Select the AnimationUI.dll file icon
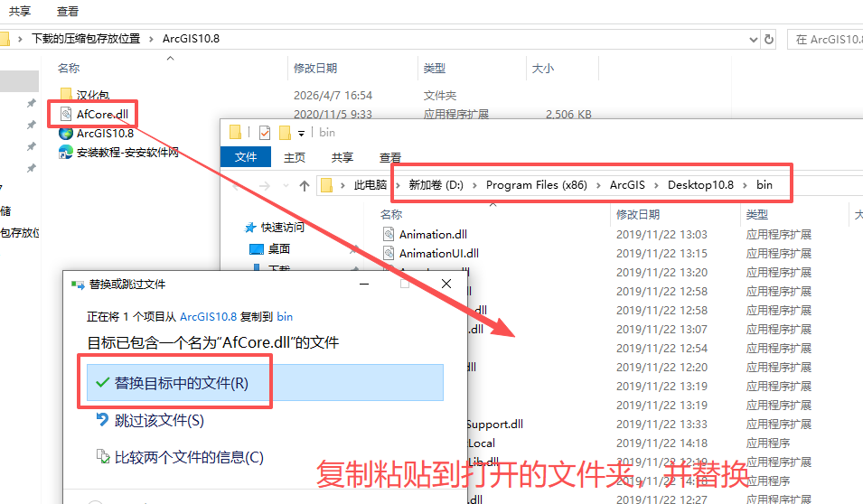Screen dimensions: 863x504 [x=389, y=253]
